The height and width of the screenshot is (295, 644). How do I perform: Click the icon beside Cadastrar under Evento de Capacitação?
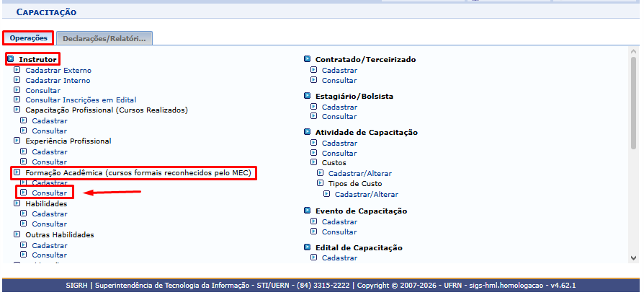pos(313,221)
